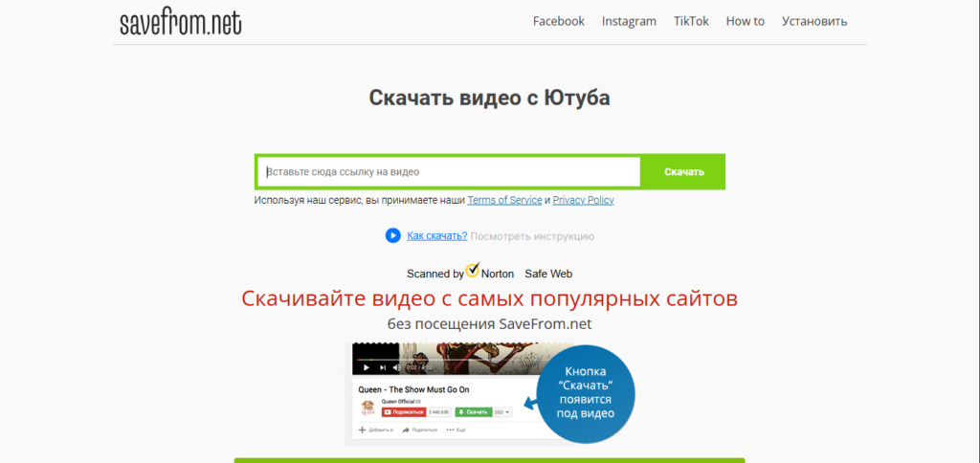The image size is (980, 463).
Task: Click the volume speaker icon in preview
Action: [x=397, y=367]
